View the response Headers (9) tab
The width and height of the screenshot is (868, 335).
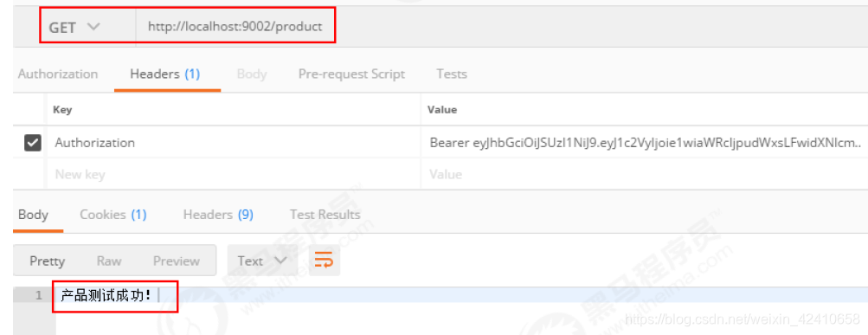click(x=218, y=215)
